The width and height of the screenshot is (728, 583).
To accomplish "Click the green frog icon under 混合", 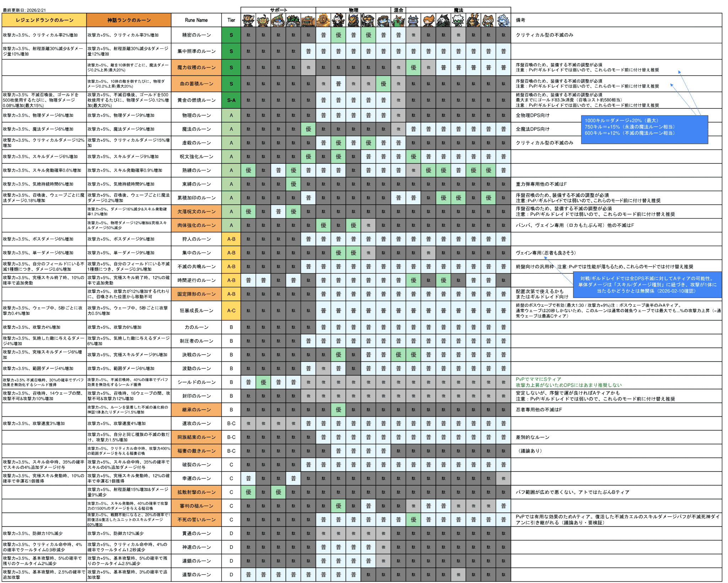I will pyautogui.click(x=398, y=20).
